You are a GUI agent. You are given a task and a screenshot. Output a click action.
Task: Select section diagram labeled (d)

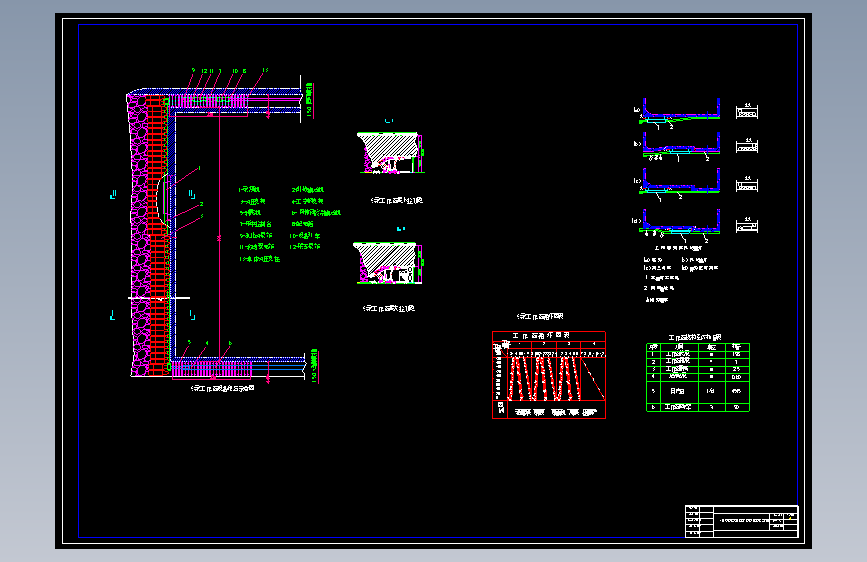point(678,226)
